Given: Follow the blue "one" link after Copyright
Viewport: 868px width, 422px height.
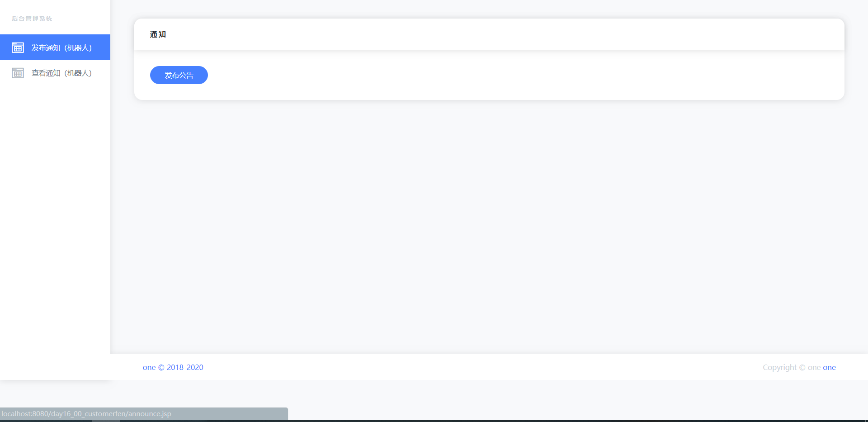Looking at the screenshot, I should [x=829, y=367].
